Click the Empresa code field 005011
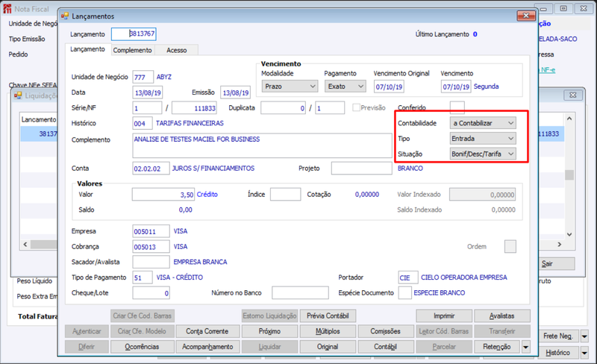597x364 pixels. pos(151,231)
